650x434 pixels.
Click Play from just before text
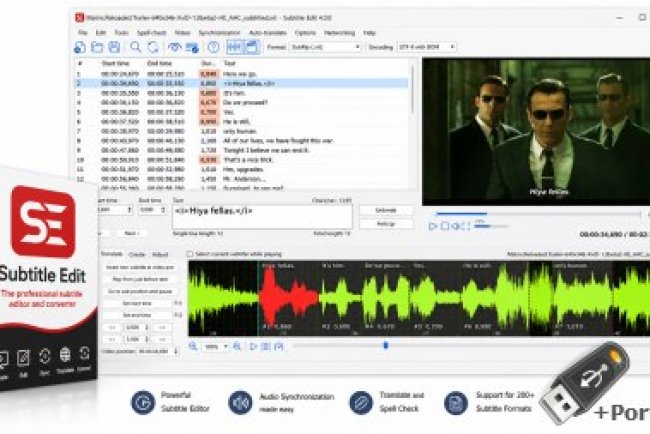tap(140, 279)
